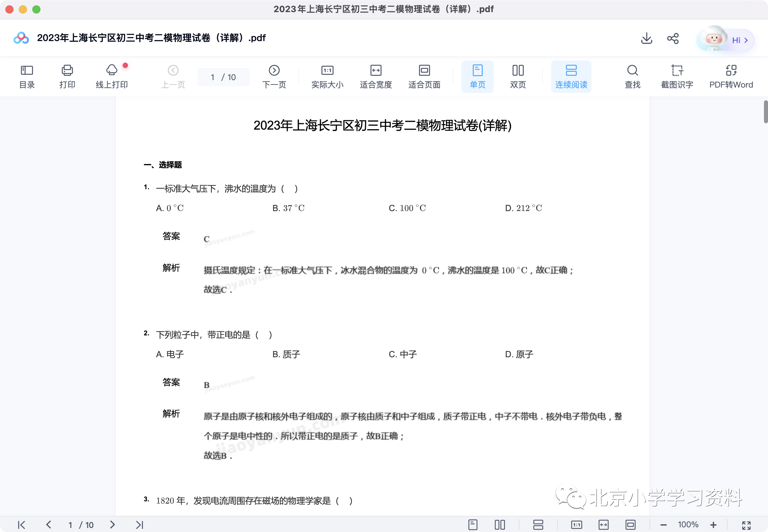Download the PDF file
This screenshot has height=532, width=768.
tap(646, 38)
